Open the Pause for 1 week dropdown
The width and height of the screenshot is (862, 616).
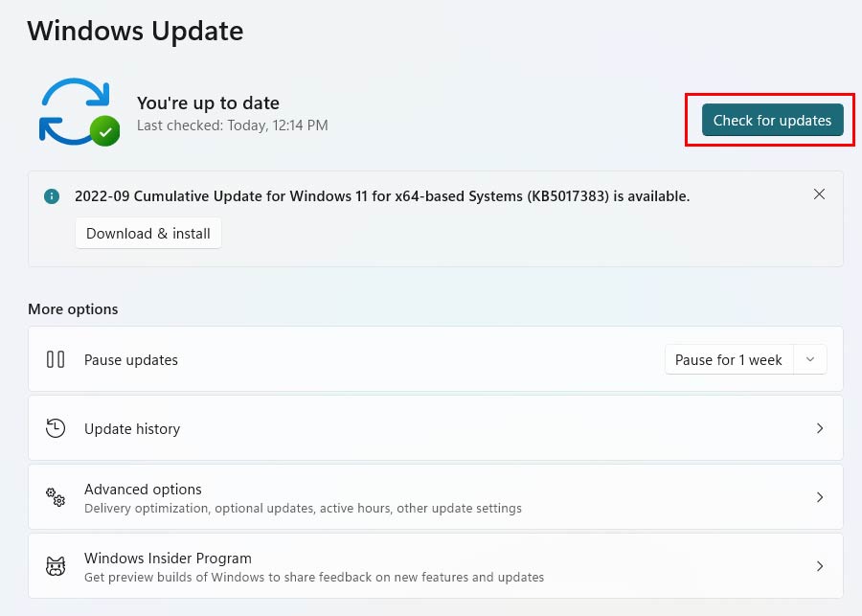(729, 360)
